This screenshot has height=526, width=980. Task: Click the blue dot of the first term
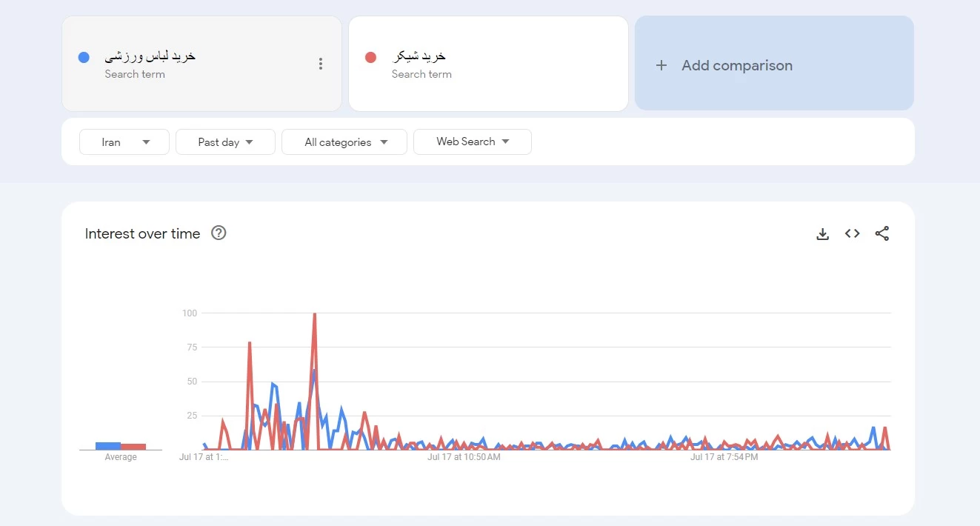click(x=84, y=57)
